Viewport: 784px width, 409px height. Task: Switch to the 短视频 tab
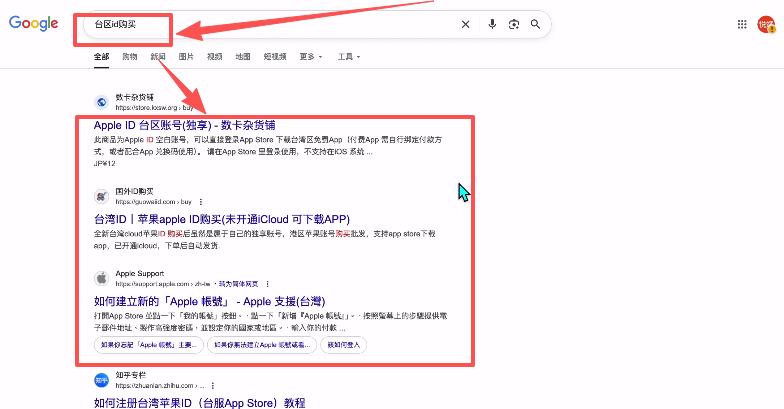pyautogui.click(x=275, y=56)
